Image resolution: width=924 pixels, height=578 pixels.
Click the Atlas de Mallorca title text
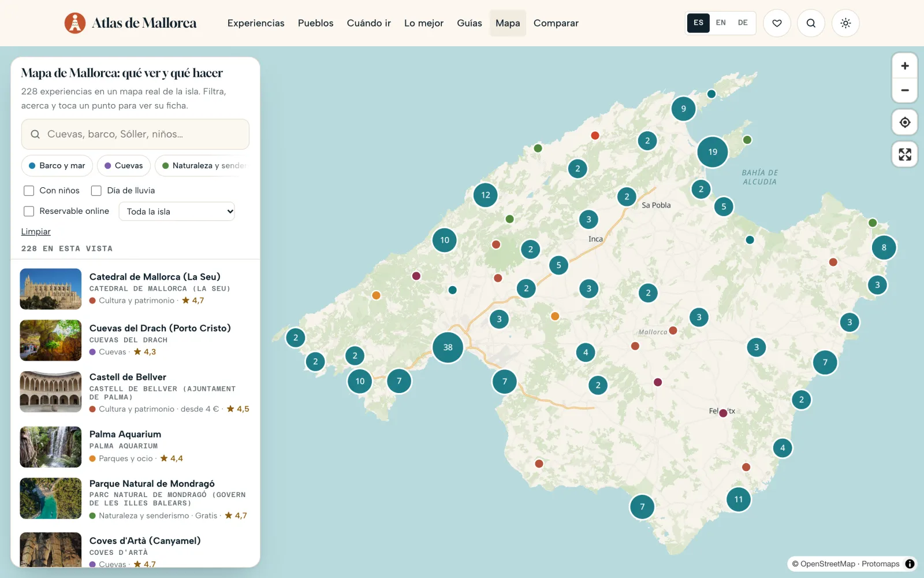[144, 23]
